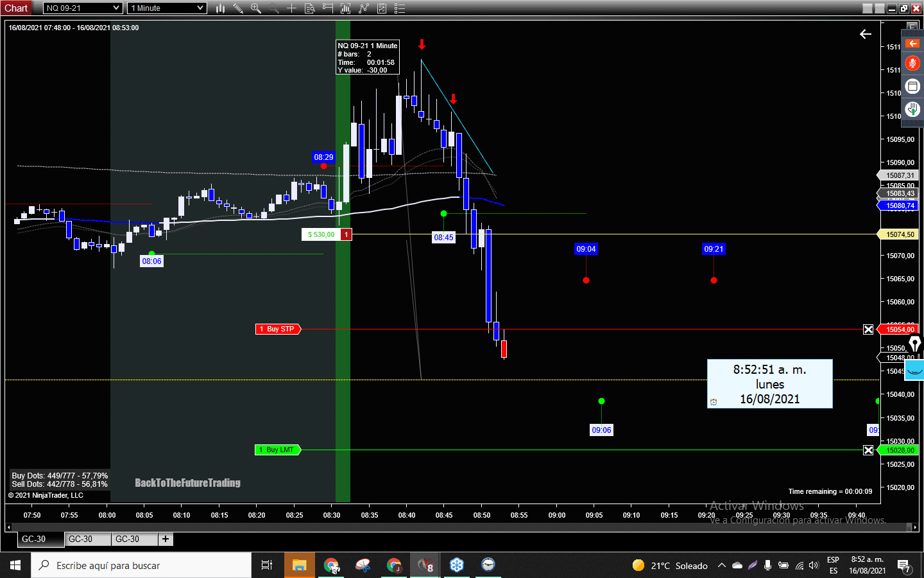924x578 pixels.
Task: Click the Buy Dots statistics text
Action: coord(60,476)
